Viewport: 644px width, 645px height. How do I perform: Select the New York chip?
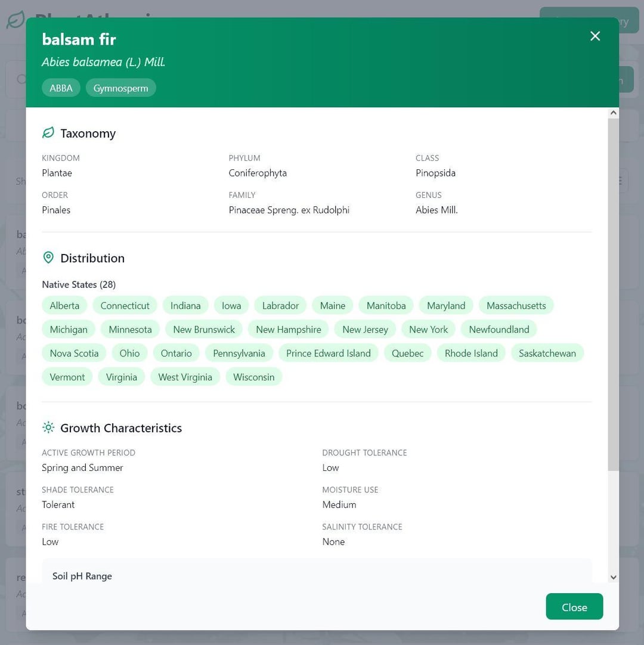coord(428,330)
